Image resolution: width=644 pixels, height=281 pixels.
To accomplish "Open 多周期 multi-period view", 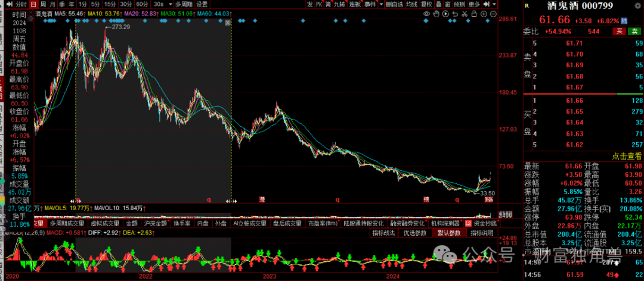I will click(x=184, y=4).
